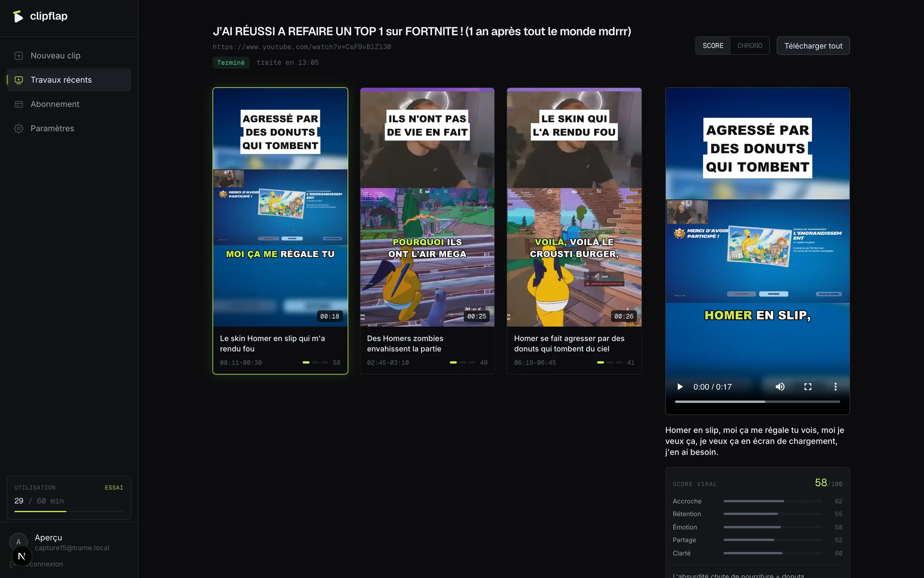Click the traité en 13:05 text
Screen dimensions: 924x578
(x=288, y=63)
